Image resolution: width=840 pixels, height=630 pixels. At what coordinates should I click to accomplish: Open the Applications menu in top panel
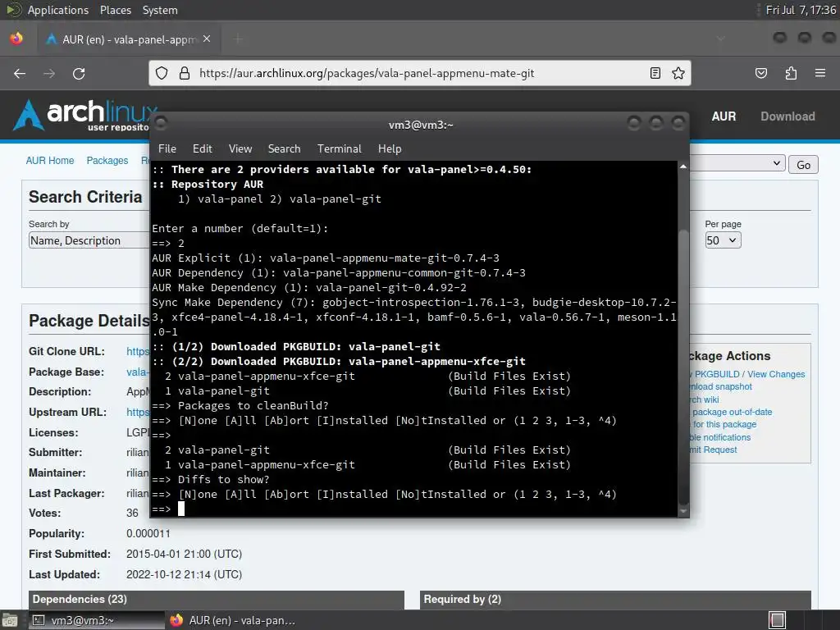[x=58, y=10]
